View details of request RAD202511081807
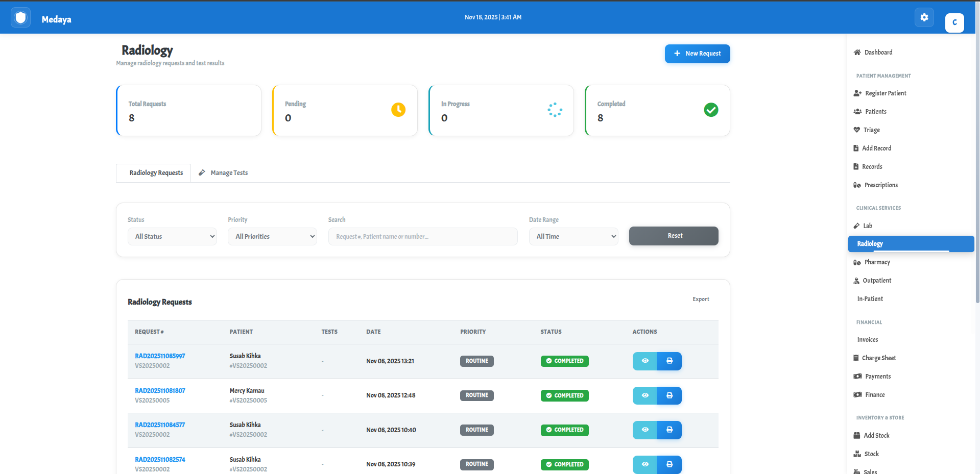Viewport: 980px width, 474px height. (645, 395)
